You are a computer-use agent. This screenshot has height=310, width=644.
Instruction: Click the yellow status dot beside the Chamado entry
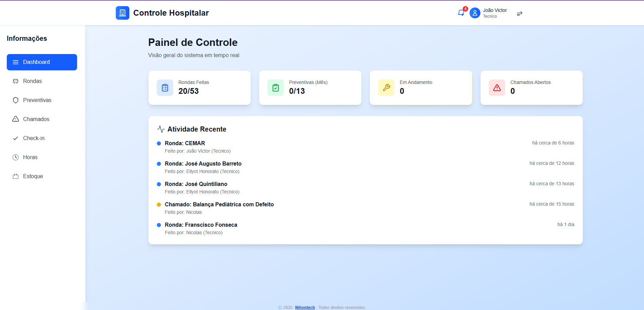point(159,204)
